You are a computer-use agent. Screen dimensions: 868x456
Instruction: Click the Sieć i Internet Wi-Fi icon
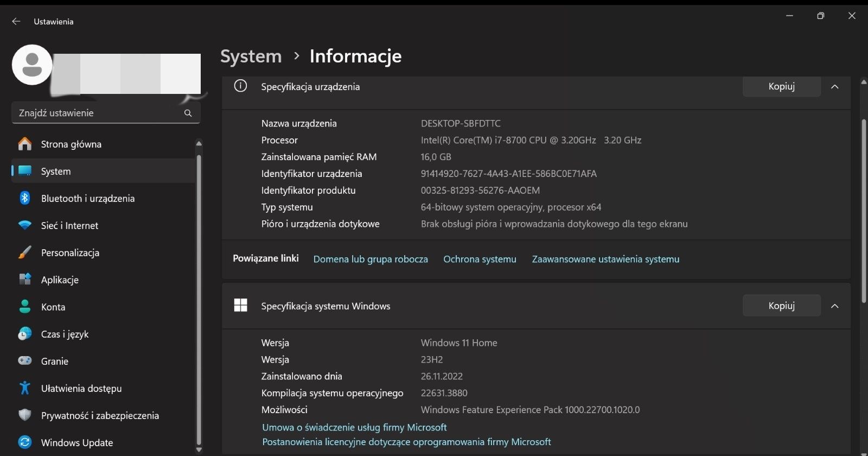point(25,225)
